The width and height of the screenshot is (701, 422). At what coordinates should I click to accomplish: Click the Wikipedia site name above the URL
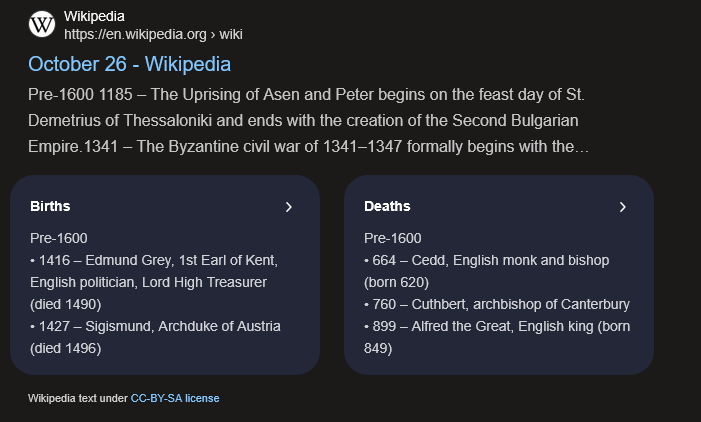tap(94, 17)
